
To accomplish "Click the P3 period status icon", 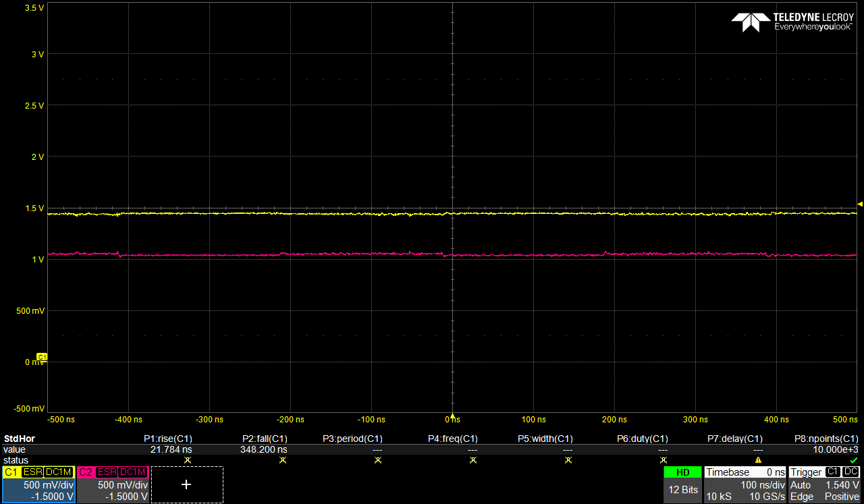I will click(x=378, y=460).
